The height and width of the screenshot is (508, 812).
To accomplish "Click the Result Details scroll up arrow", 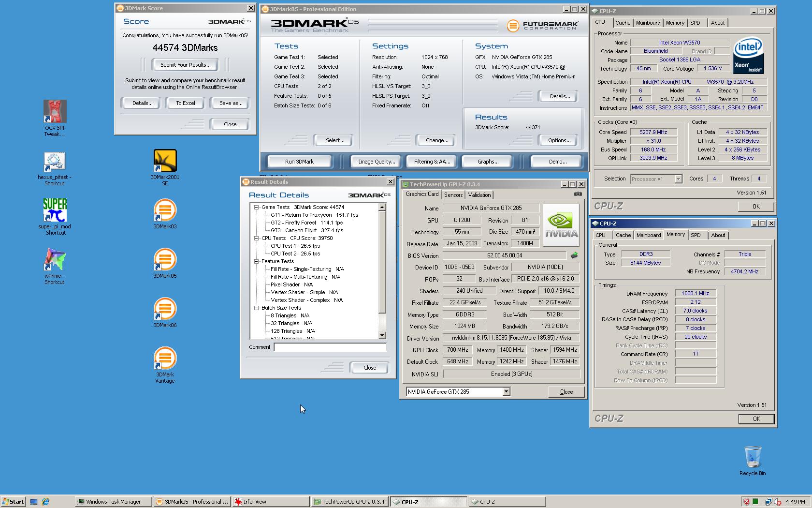I will coord(382,207).
